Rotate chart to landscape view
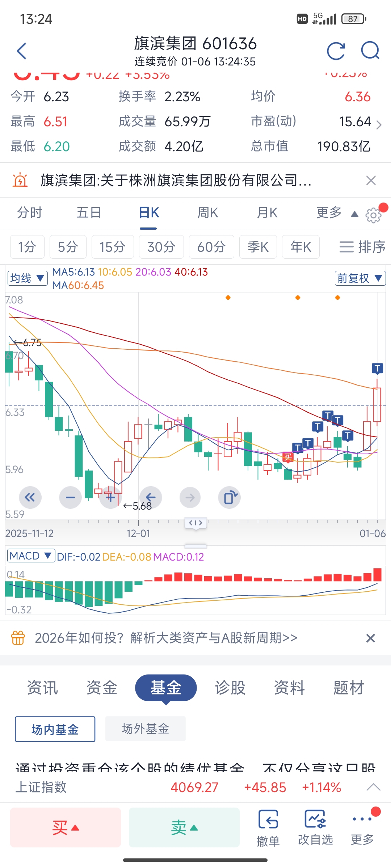The image size is (391, 868). 229,498
